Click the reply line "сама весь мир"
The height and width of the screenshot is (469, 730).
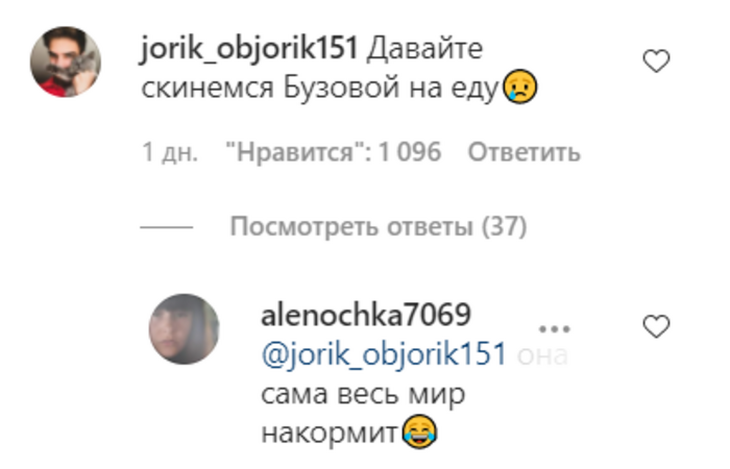pos(363,394)
